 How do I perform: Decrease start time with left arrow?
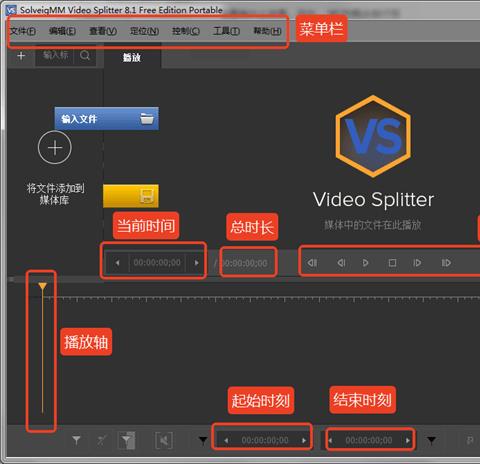[226, 441]
